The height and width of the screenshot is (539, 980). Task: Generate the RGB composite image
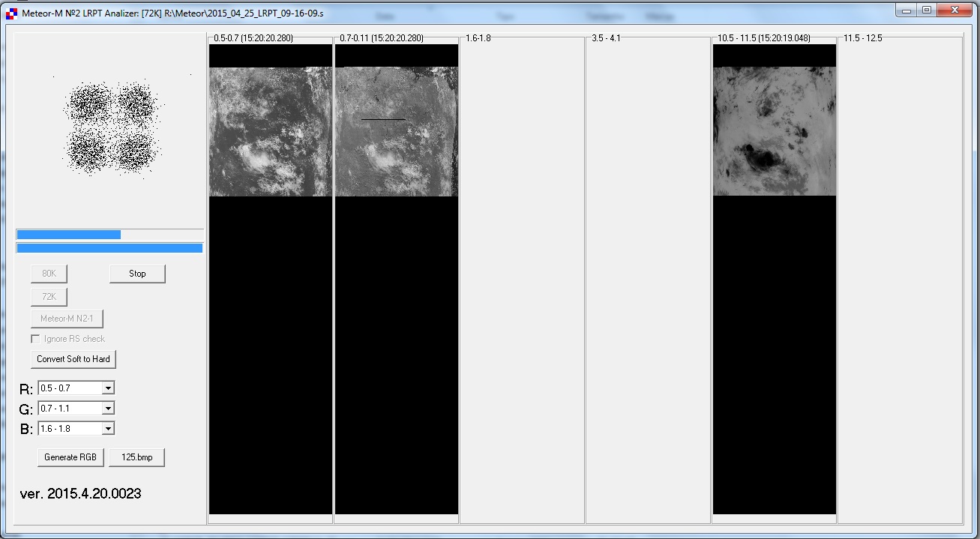[70, 457]
